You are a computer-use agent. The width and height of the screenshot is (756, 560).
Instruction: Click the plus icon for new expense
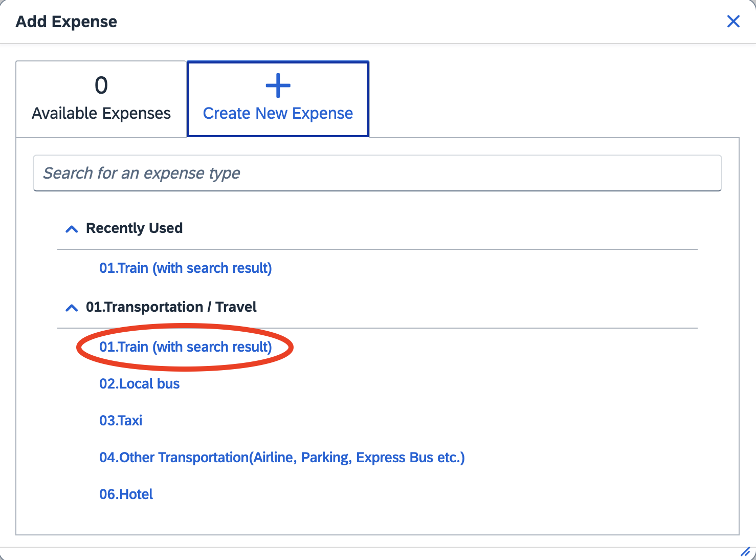tap(278, 85)
